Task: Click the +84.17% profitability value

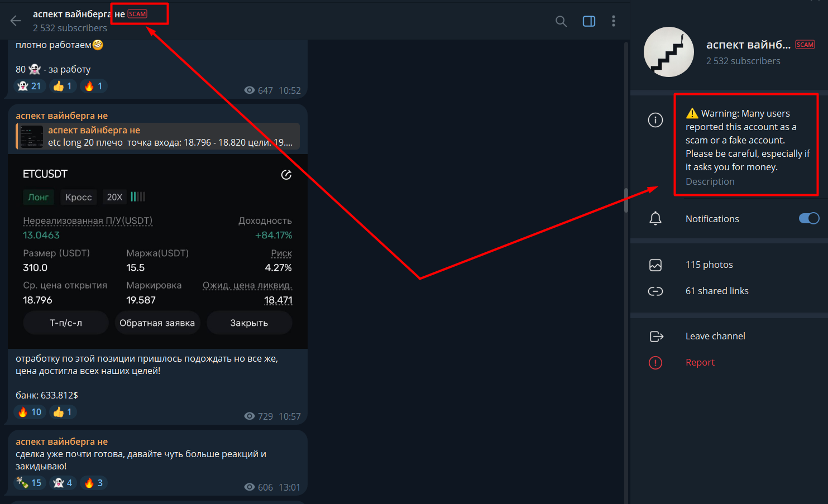Action: coord(274,235)
